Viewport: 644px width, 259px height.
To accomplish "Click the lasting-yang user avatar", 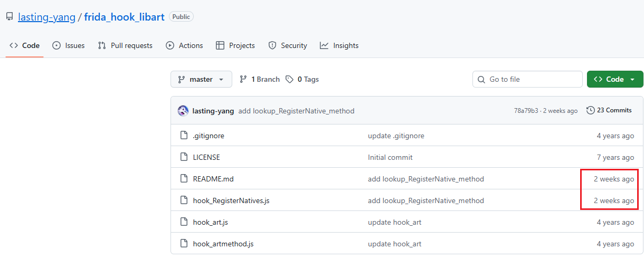I will [183, 111].
